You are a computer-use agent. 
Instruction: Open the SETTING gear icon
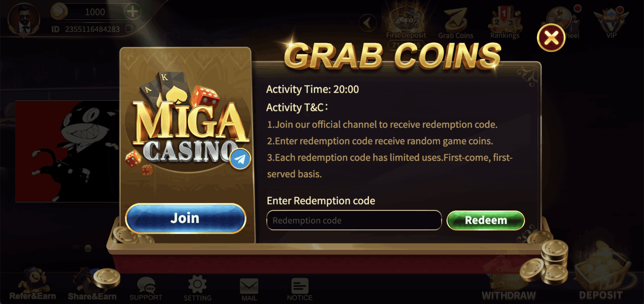coord(197,289)
